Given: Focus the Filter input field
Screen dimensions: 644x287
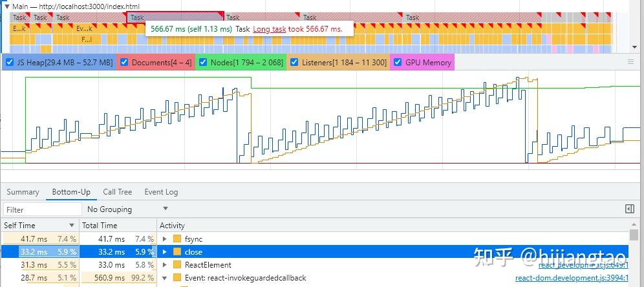Looking at the screenshot, I should click(42, 209).
